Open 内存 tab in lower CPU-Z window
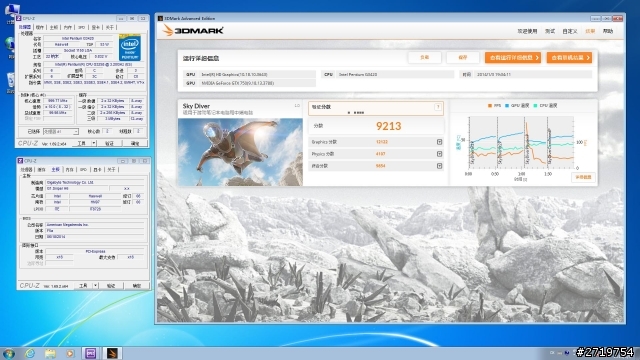 click(70, 170)
